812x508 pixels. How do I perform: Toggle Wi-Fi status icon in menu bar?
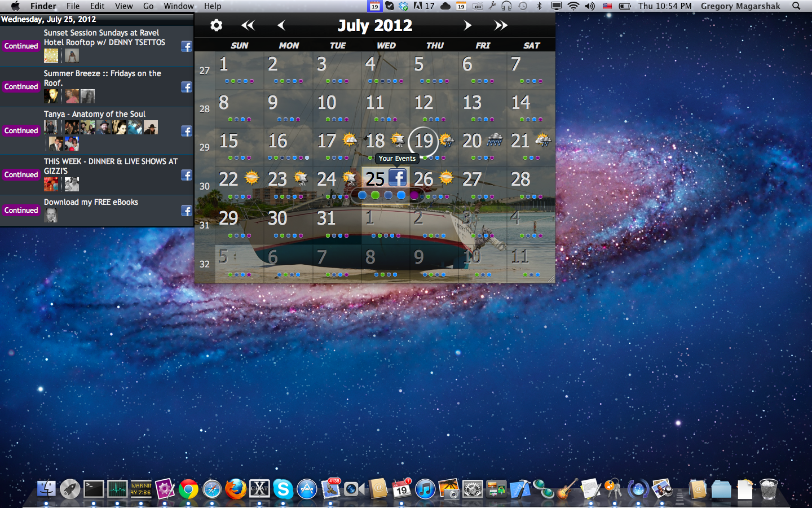point(573,6)
